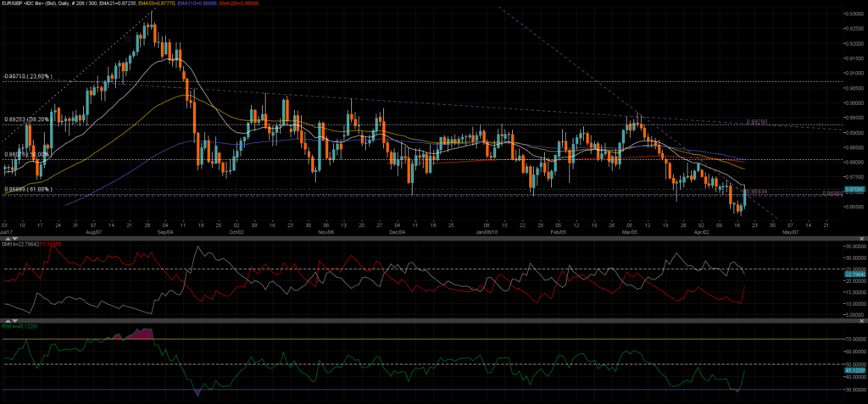This screenshot has height=404, width=868.
Task: Click the Aug/07 date axis label
Action: [x=92, y=232]
